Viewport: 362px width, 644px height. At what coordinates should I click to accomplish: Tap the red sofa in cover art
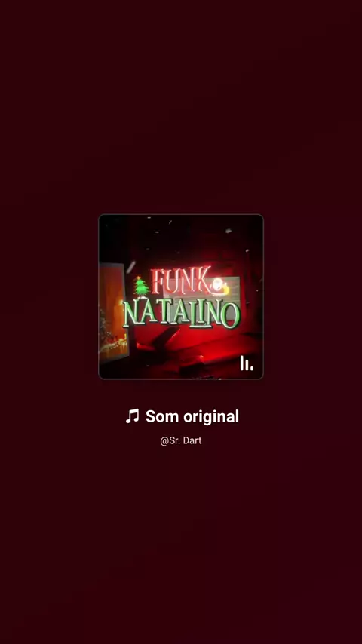198,349
